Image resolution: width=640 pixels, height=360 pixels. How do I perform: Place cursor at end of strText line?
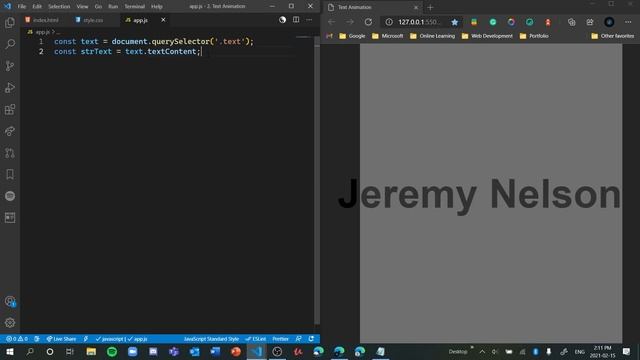pos(201,51)
